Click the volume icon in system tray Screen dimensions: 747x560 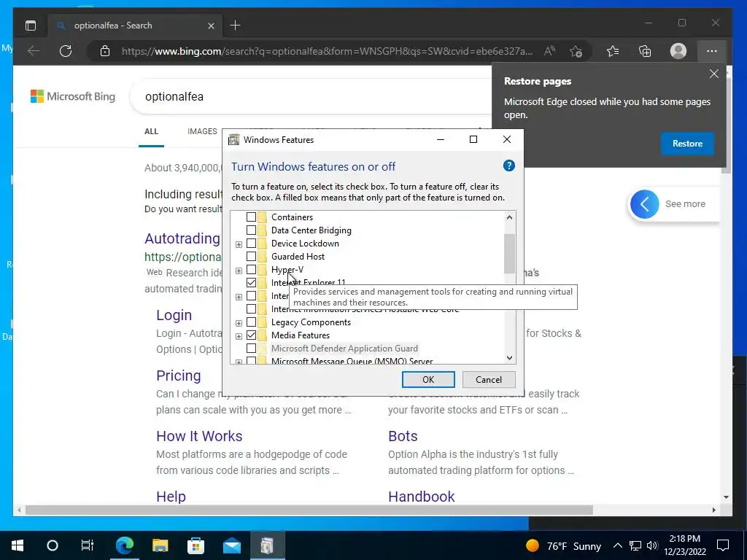[x=652, y=545]
